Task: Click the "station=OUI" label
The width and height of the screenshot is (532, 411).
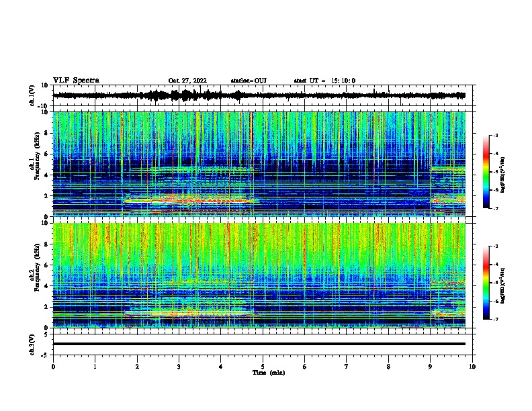Action: tap(249, 81)
